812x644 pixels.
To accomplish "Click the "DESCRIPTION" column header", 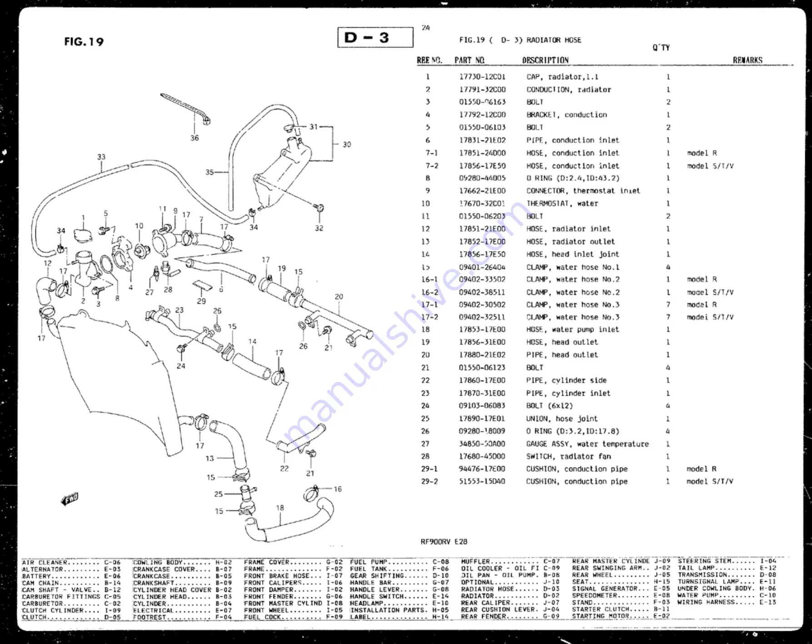I will pos(545,60).
